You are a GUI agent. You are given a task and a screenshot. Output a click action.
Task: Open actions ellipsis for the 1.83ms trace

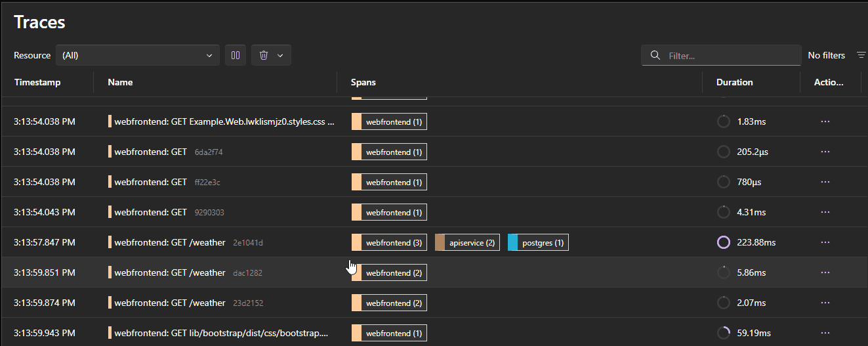(x=825, y=121)
